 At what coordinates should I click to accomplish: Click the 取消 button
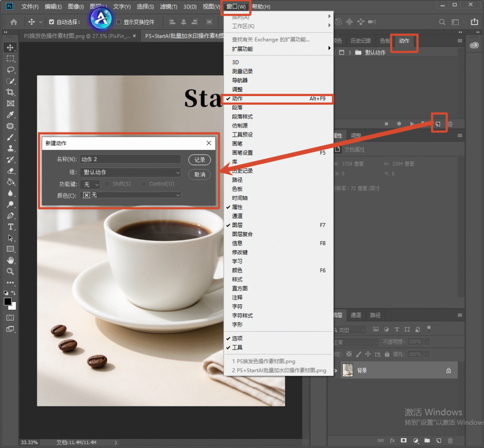coord(199,175)
